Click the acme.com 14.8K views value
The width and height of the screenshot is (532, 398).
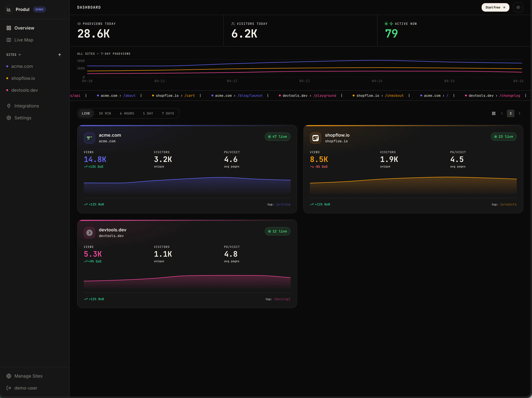[95, 159]
